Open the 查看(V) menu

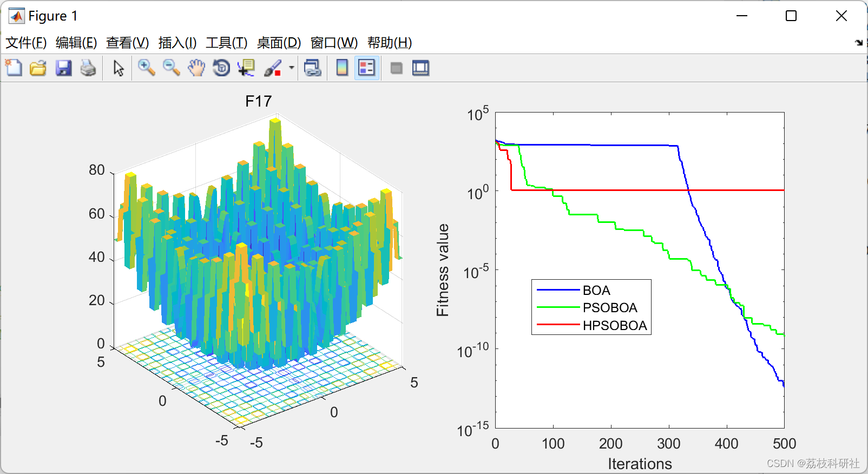pos(128,43)
